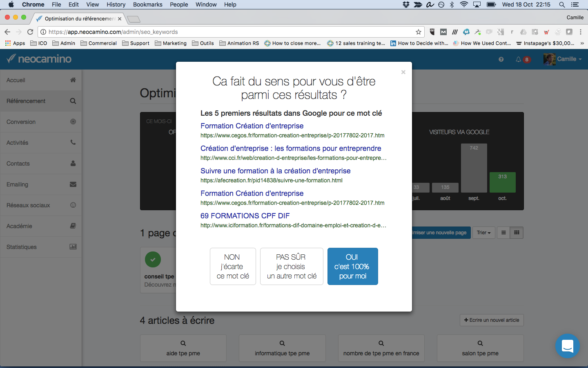The image size is (588, 368).
Task: Switch to list view layout
Action: click(503, 233)
